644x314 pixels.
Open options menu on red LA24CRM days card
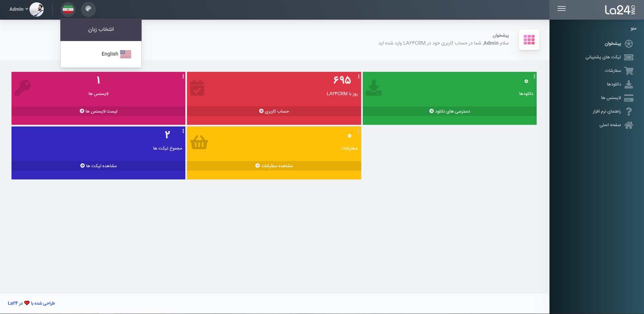coord(359,77)
